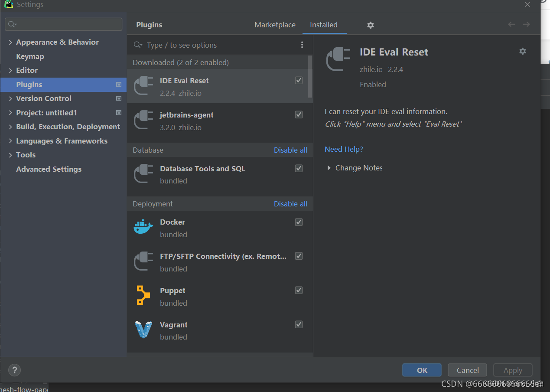Disable the Docker plugin via its checkbox

coord(299,222)
